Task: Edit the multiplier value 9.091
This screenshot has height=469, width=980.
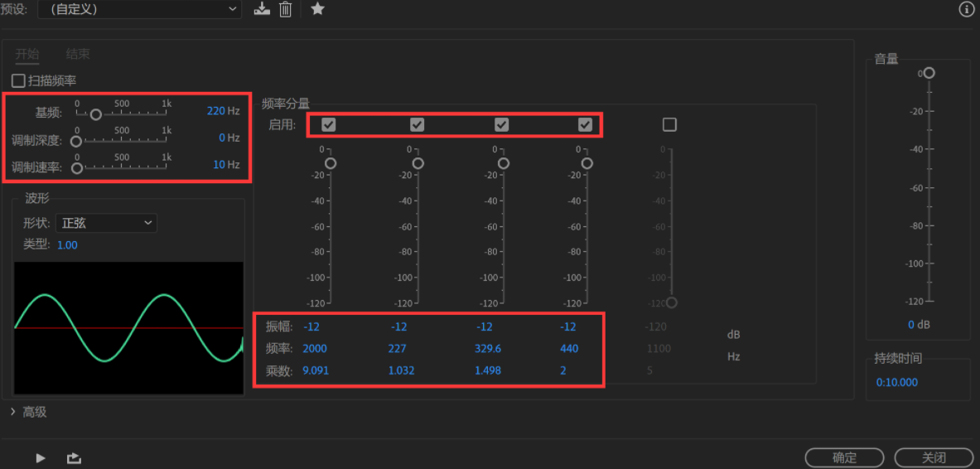Action: pos(316,371)
